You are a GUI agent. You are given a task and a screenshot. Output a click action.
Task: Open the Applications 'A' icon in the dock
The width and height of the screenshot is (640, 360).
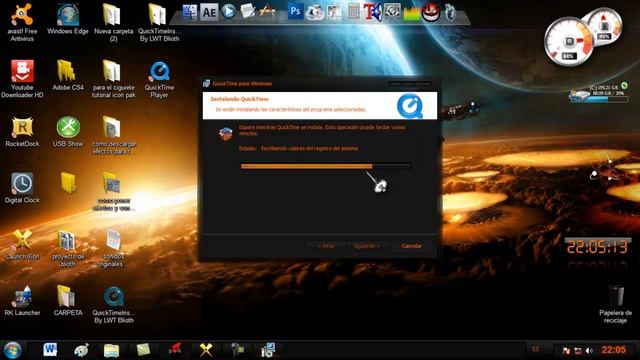pos(267,11)
